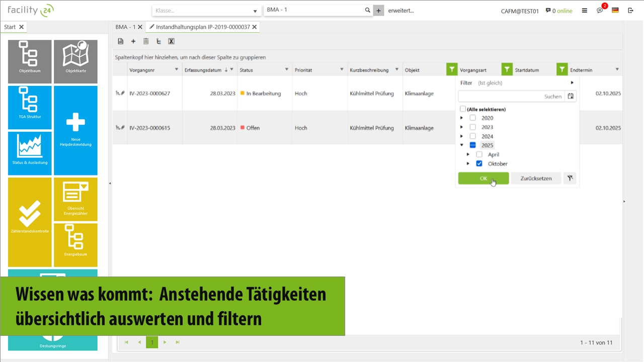Open the Endtermin column filter dropdown

click(617, 70)
